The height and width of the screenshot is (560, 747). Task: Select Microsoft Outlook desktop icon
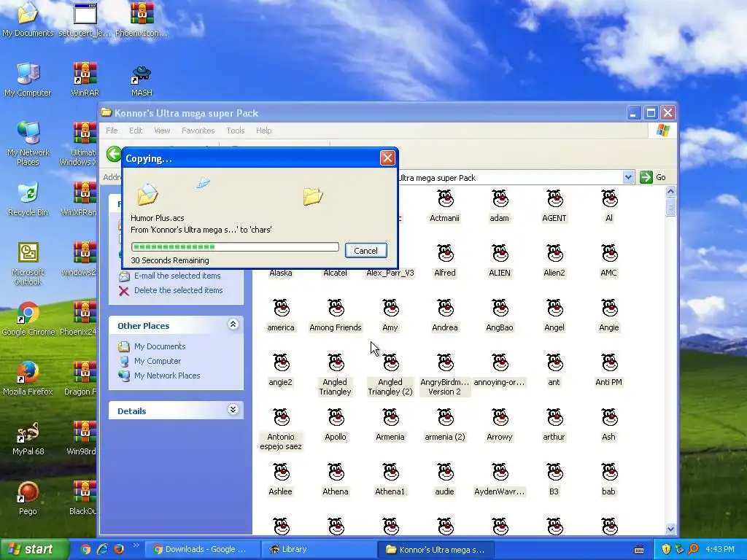tap(28, 263)
